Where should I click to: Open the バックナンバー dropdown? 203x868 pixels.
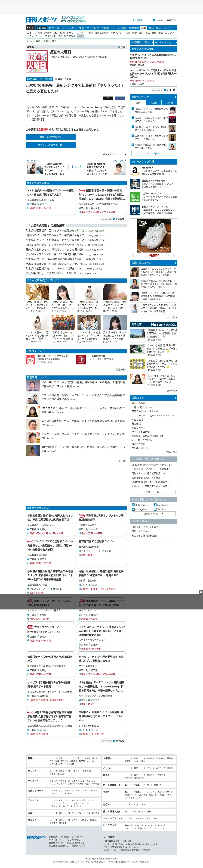tap(114, 154)
